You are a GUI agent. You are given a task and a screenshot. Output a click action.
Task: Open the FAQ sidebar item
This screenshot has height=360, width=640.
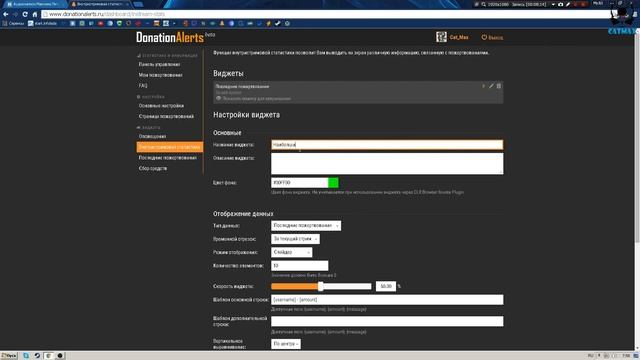[143, 86]
